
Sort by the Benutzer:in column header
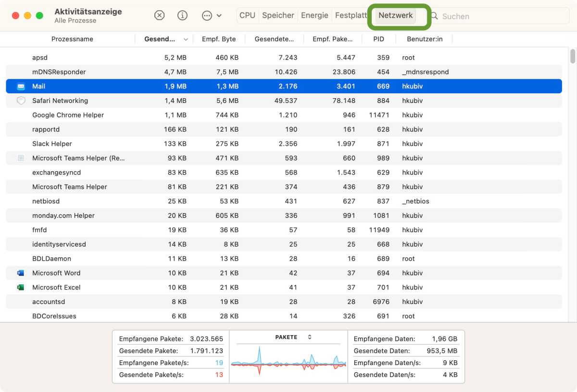[x=425, y=39]
